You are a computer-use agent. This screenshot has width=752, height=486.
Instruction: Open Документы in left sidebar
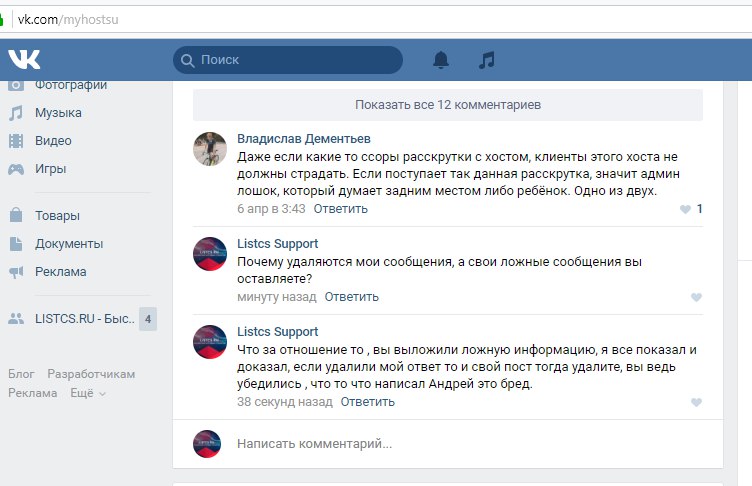(x=69, y=244)
